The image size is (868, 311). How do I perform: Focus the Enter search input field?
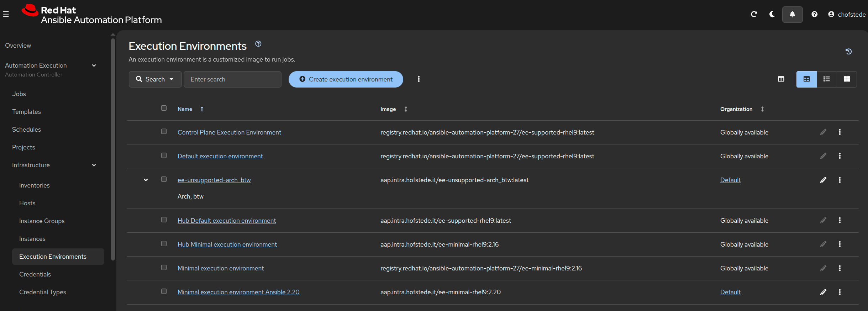click(232, 79)
